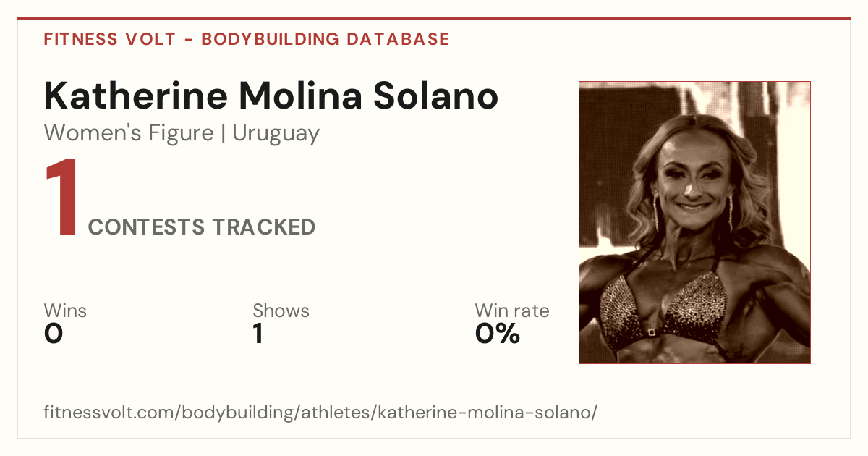This screenshot has width=868, height=456.
Task: Open the fitnessvolt.com athlete URL link
Action: pos(320,413)
